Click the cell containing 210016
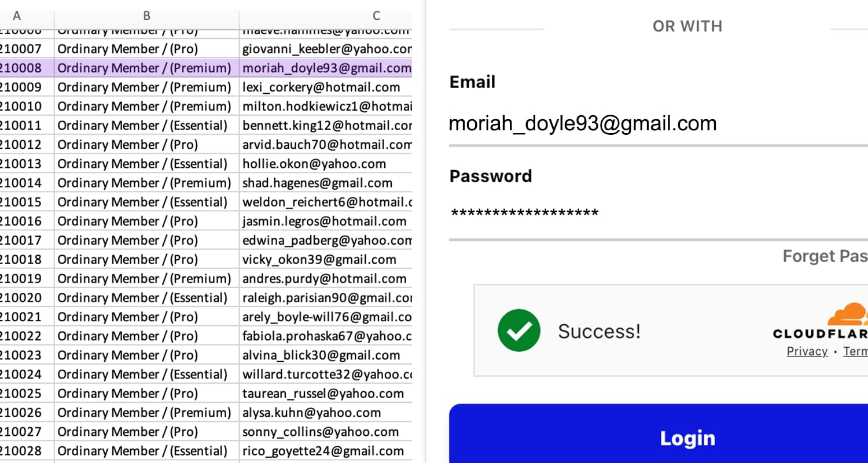 23,221
